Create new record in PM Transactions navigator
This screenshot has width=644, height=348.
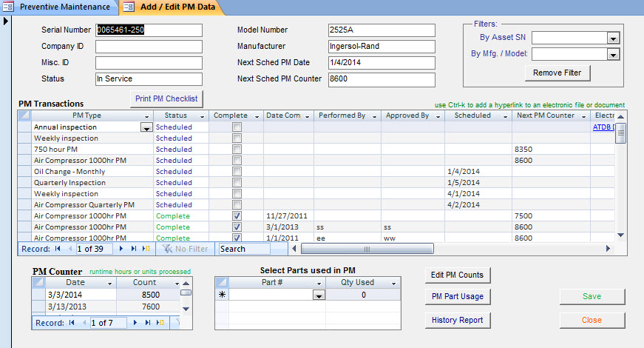tap(148, 249)
